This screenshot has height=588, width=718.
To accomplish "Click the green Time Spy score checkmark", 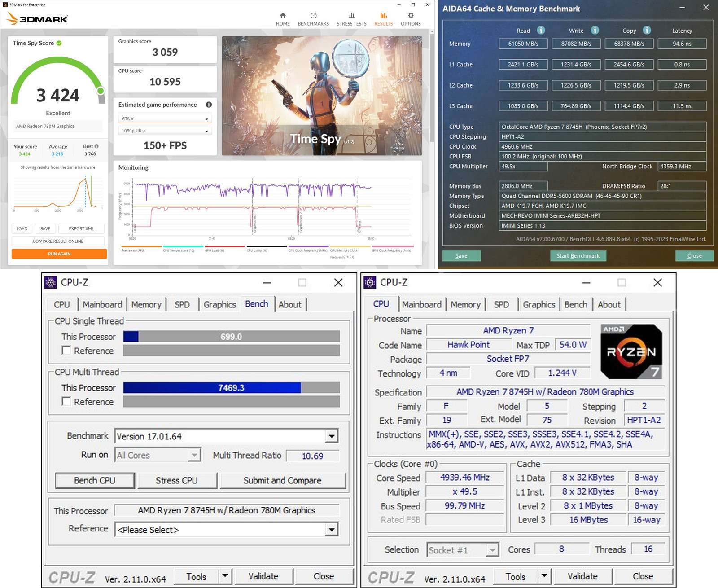I will coord(59,43).
